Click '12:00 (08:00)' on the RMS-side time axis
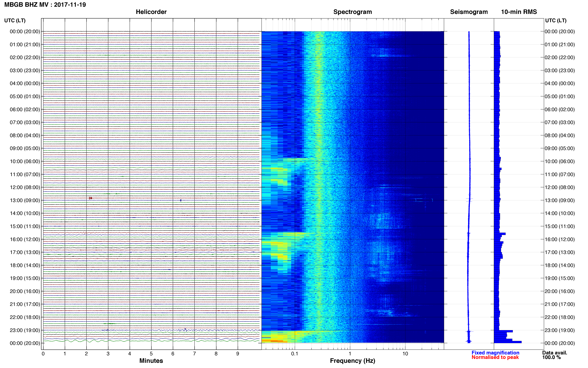 point(560,187)
